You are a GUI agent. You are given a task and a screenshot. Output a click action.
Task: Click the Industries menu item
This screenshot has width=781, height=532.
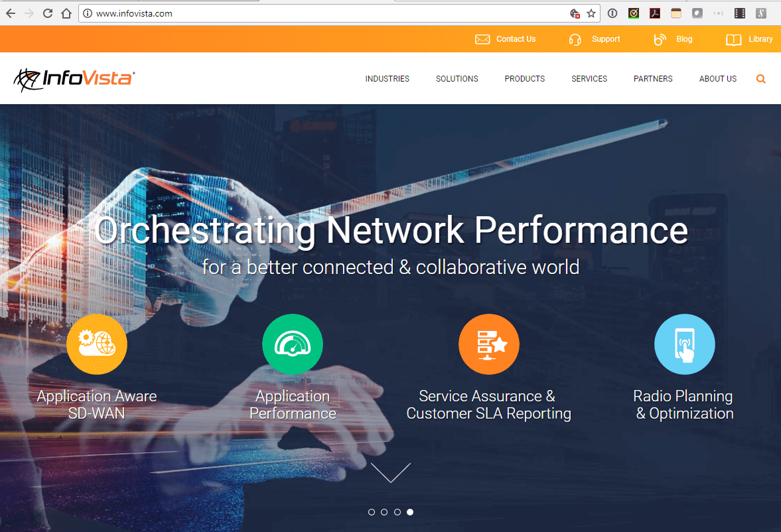(387, 78)
